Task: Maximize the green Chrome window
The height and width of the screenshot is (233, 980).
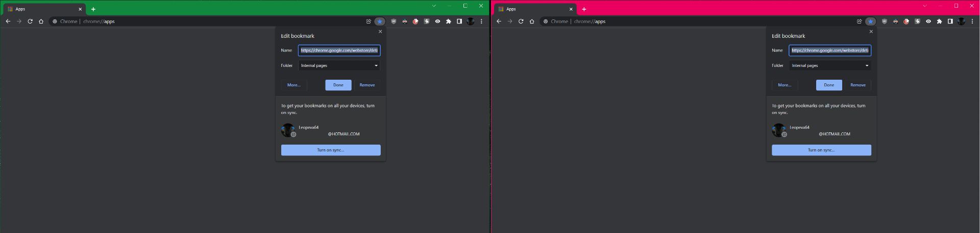Action: (465, 6)
